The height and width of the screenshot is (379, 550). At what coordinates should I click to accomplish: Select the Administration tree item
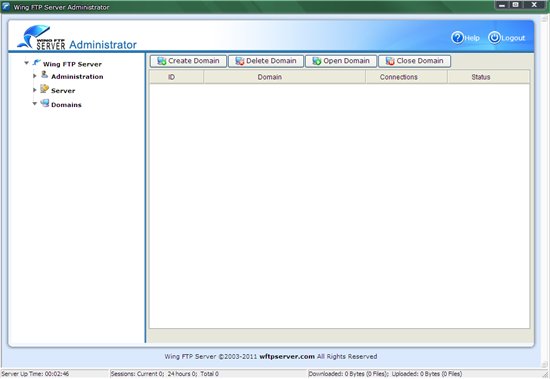pos(77,77)
